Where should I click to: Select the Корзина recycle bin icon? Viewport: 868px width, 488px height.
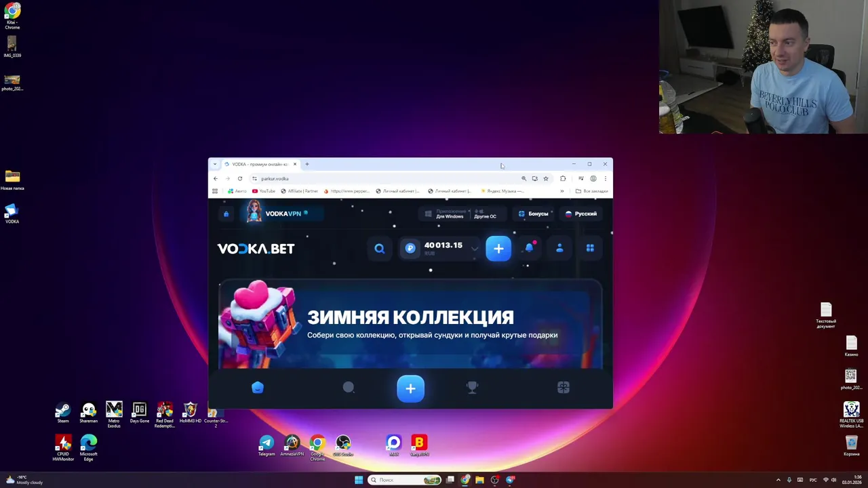coord(851,446)
